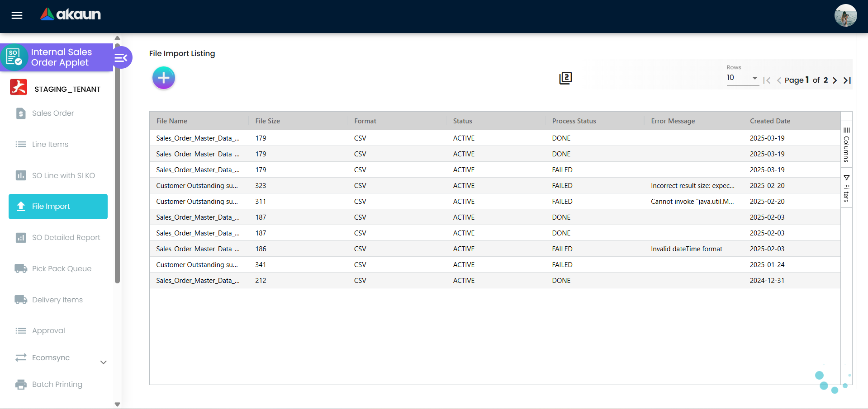The width and height of the screenshot is (868, 409).
Task: Sort by the Created Date column header
Action: tap(770, 121)
